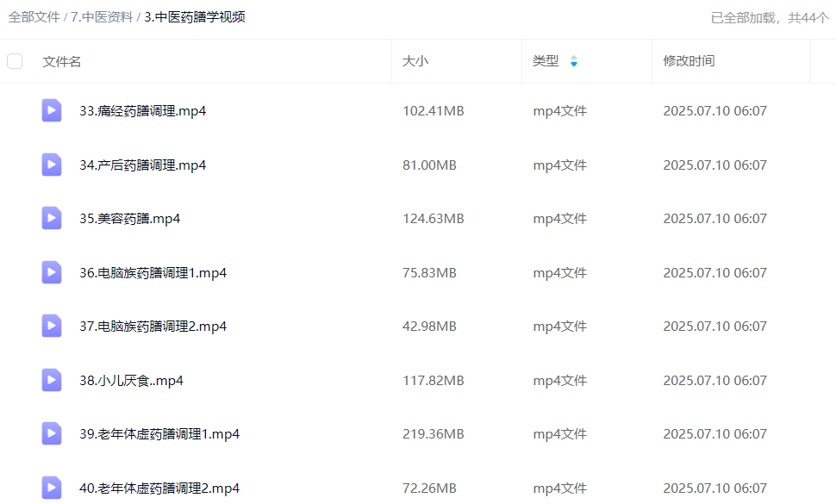Viewport: 836px width, 504px height.
Task: Select the 36.电脑族药膳调理1.mp4 row by its size 75.83MB
Action: pyautogui.click(x=429, y=272)
